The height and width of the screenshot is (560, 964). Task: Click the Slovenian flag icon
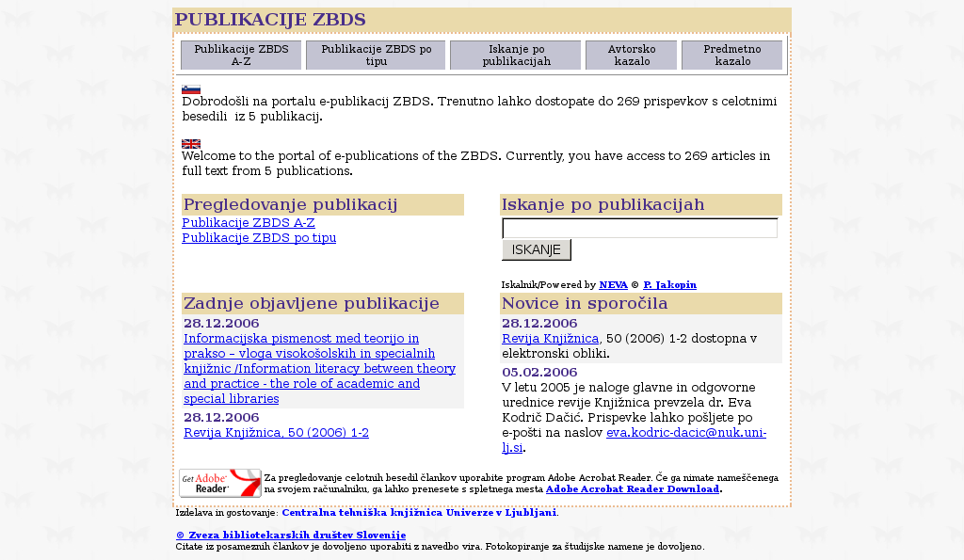point(191,89)
